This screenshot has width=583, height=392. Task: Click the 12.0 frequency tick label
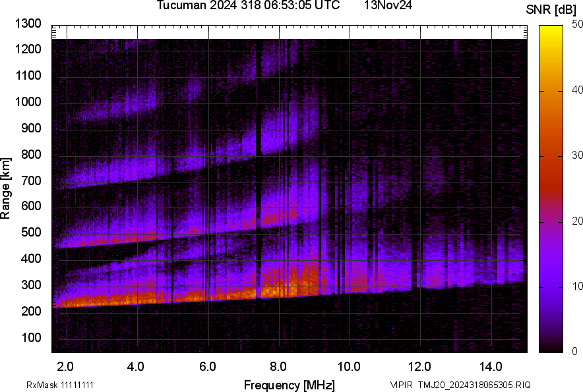click(420, 366)
